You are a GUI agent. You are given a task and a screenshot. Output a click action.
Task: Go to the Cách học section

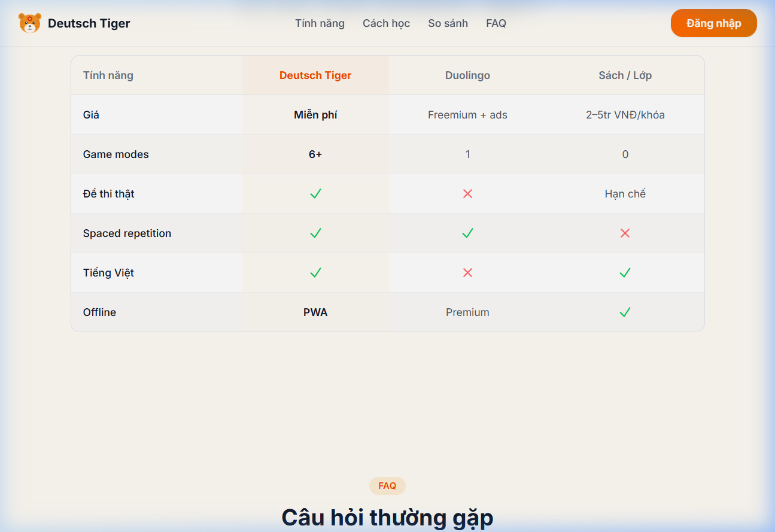coord(386,23)
